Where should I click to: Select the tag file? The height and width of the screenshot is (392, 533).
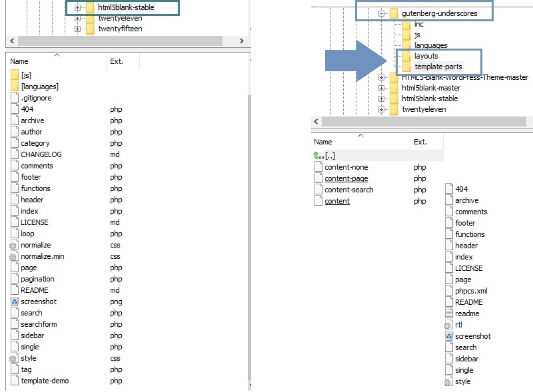pos(26,369)
